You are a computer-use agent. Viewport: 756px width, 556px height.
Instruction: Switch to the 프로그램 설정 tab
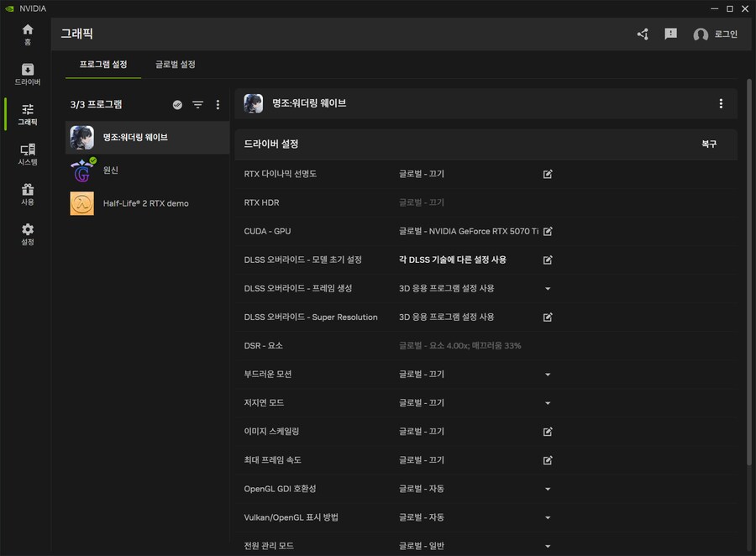click(103, 65)
